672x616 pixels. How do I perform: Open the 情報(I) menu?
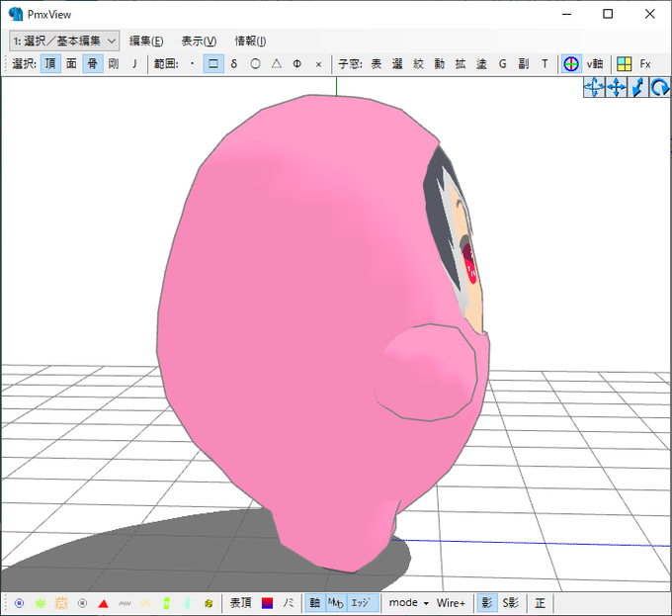pyautogui.click(x=250, y=42)
